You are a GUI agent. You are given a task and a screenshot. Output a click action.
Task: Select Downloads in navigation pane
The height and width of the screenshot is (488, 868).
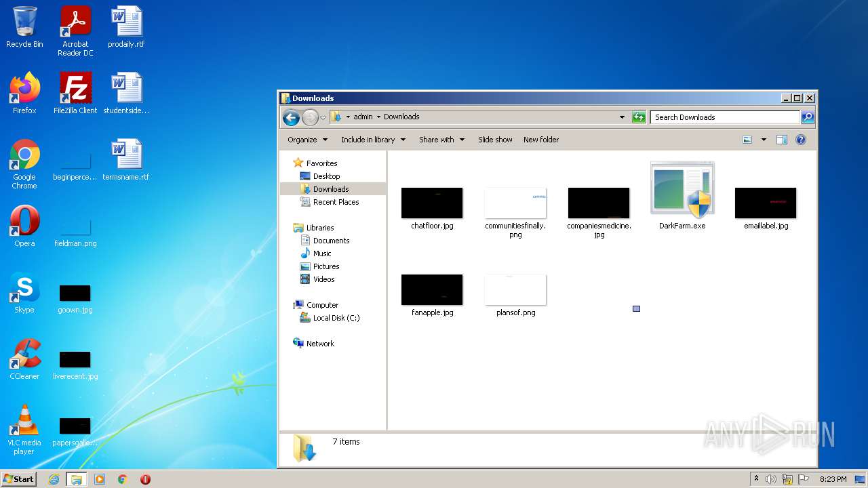[331, 189]
